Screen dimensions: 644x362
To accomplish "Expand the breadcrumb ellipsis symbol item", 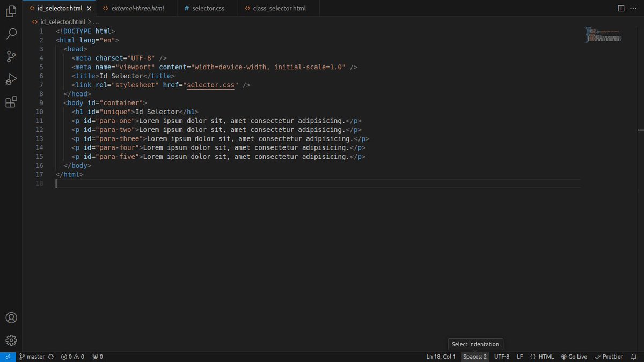I will coord(96,22).
